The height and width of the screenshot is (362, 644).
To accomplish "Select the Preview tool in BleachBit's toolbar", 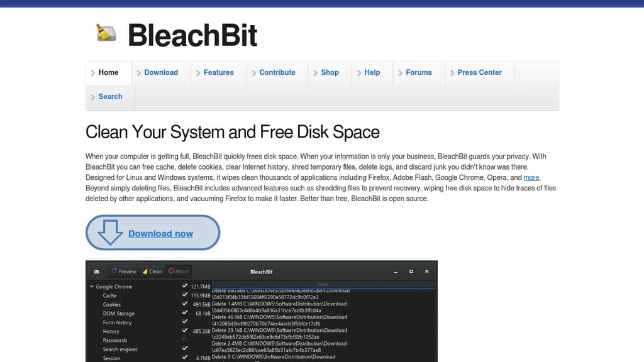I will pyautogui.click(x=123, y=271).
